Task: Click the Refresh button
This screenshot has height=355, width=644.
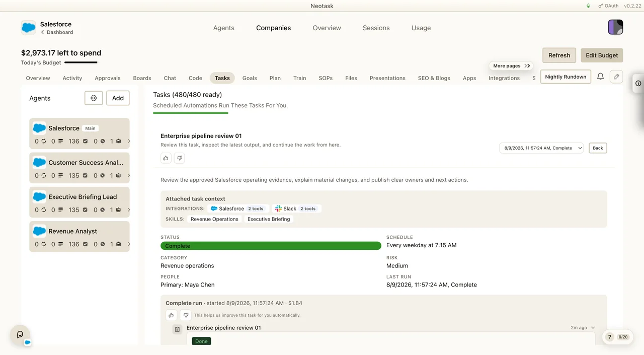Action: 559,55
